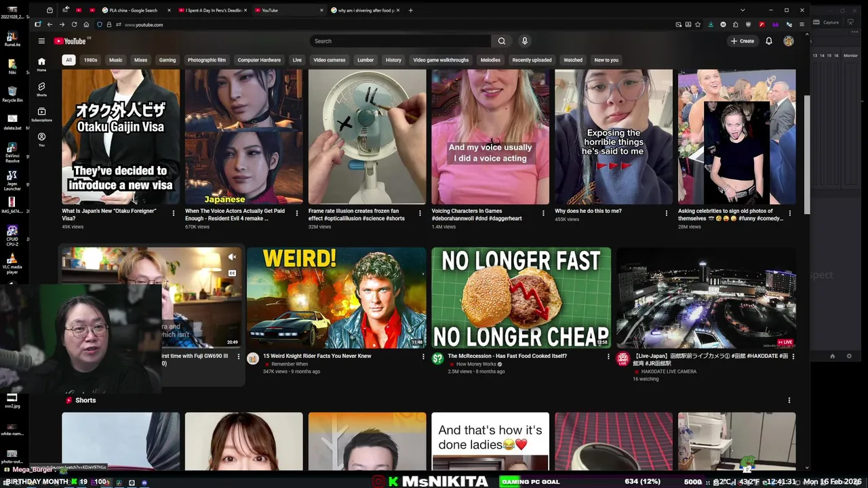Open options for Voicing Characters In Games short
Screen dimensions: 868x488
543,213
